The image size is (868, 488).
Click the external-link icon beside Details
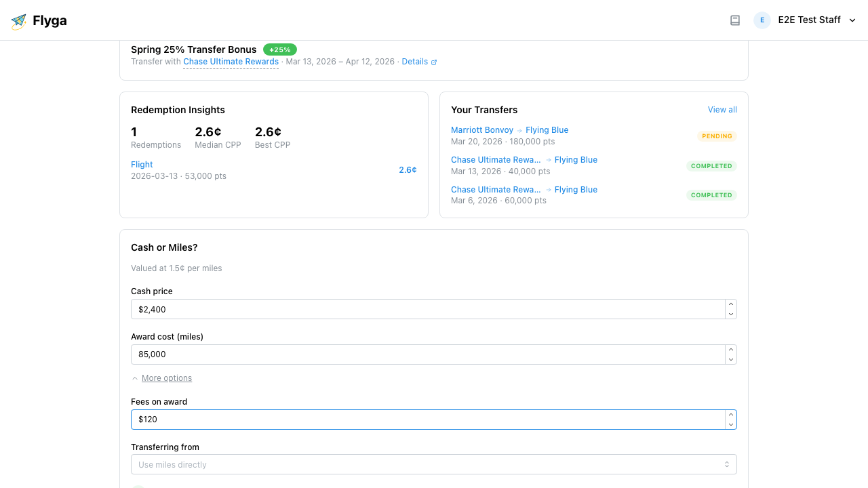point(434,62)
